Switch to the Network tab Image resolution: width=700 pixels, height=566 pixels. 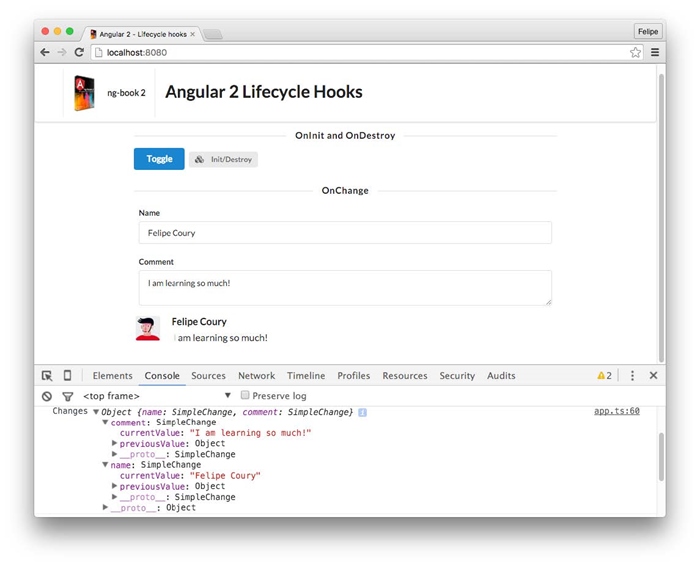click(256, 376)
